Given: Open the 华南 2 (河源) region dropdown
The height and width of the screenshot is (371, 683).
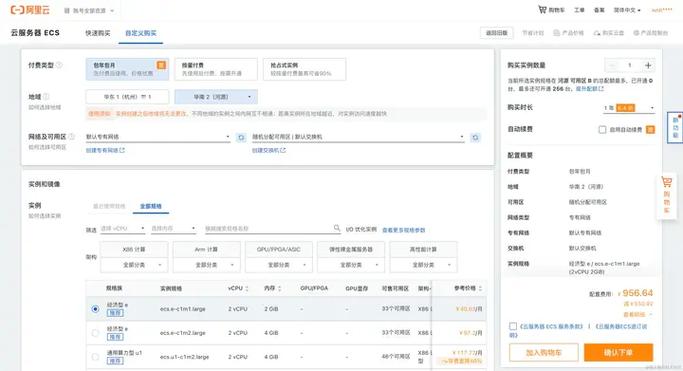Looking at the screenshot, I should point(216,97).
